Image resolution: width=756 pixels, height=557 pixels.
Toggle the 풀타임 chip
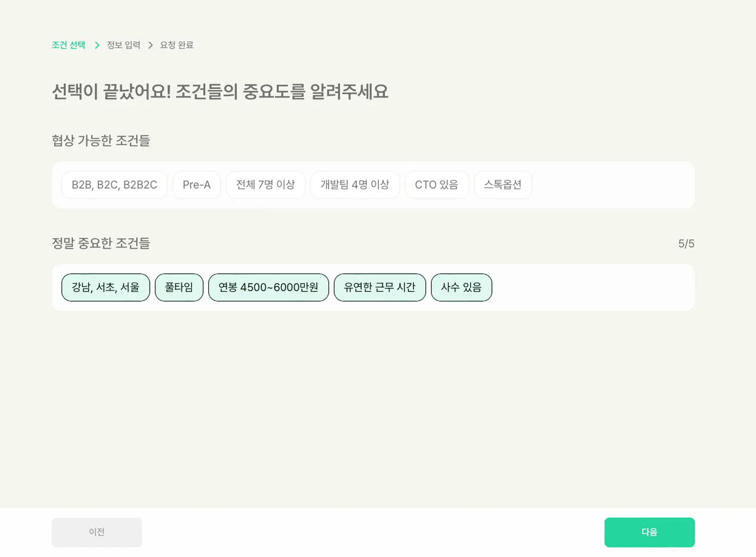tap(179, 287)
